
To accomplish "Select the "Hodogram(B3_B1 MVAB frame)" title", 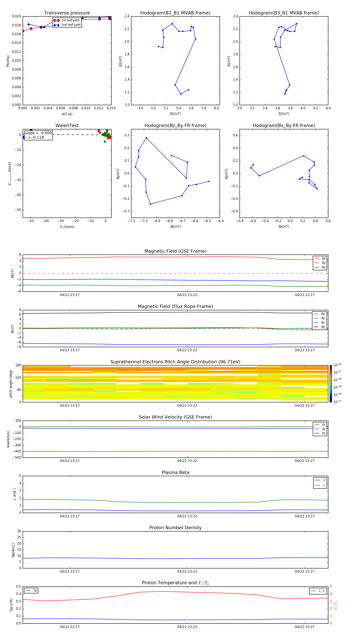I will pos(284,13).
